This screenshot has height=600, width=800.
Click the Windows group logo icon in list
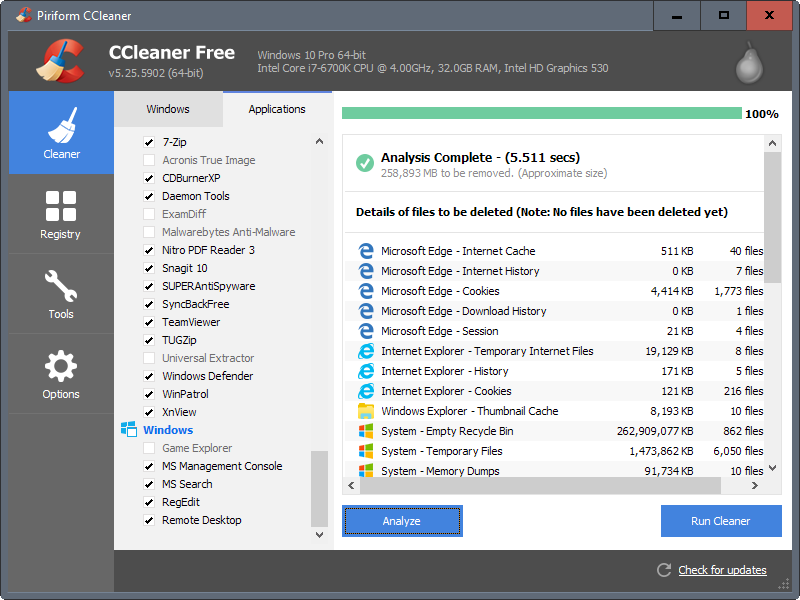(129, 429)
